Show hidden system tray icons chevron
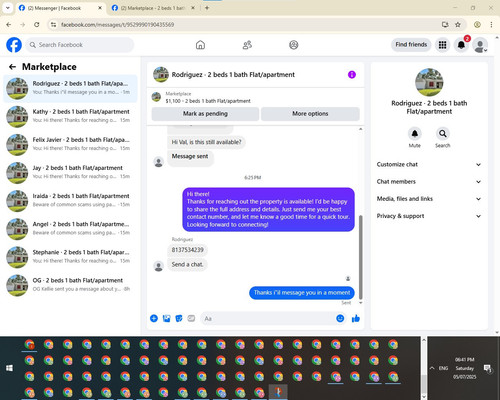500x400 pixels. [432, 368]
